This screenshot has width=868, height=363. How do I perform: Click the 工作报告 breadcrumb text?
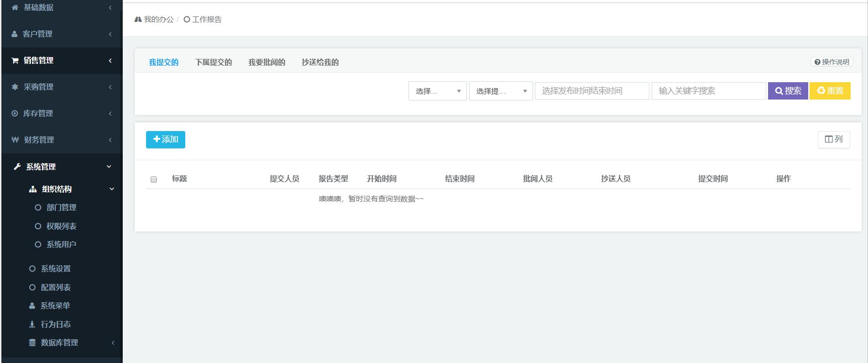point(207,19)
